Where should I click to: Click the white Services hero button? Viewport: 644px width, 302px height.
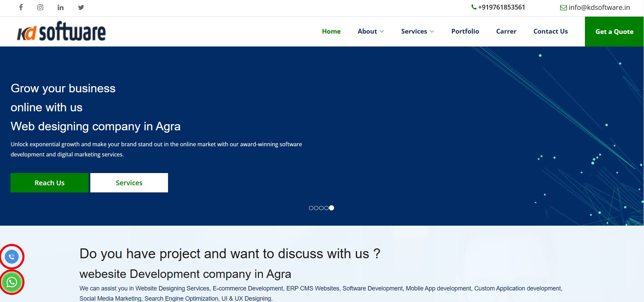[x=129, y=183]
